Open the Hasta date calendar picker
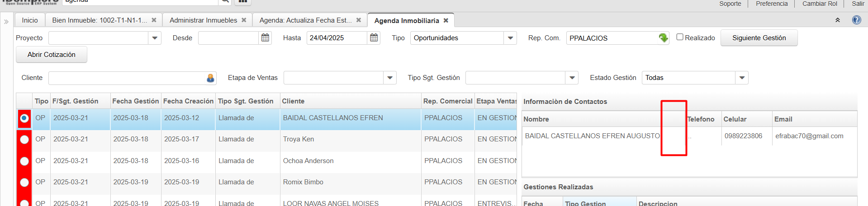This screenshot has height=206, width=868. pos(374,38)
